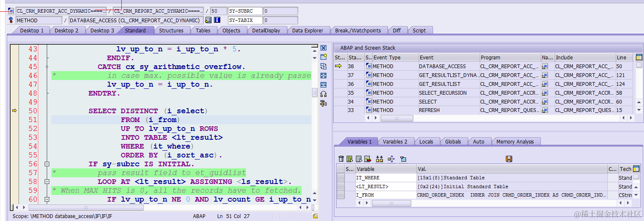The width and height of the screenshot is (644, 221).
Task: Click line number 50 in code editor
Action: click(32, 111)
